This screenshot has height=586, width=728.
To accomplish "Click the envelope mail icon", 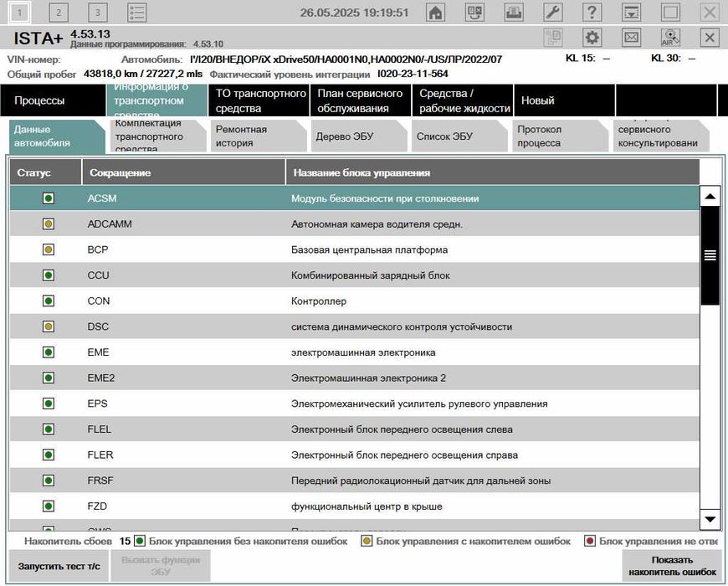I will 632,38.
